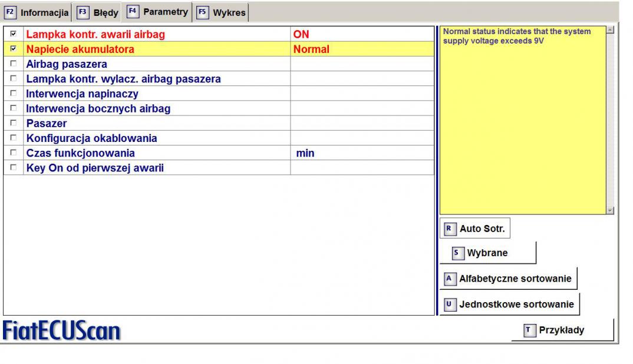Enable the Airbag pasazera checkbox
The height and width of the screenshot is (364, 633).
coord(14,64)
